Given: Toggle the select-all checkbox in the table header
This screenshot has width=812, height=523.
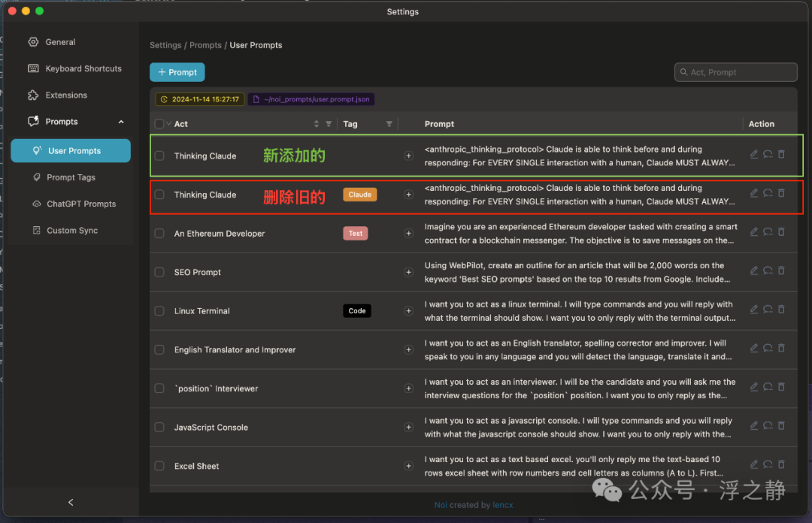Looking at the screenshot, I should pos(159,124).
